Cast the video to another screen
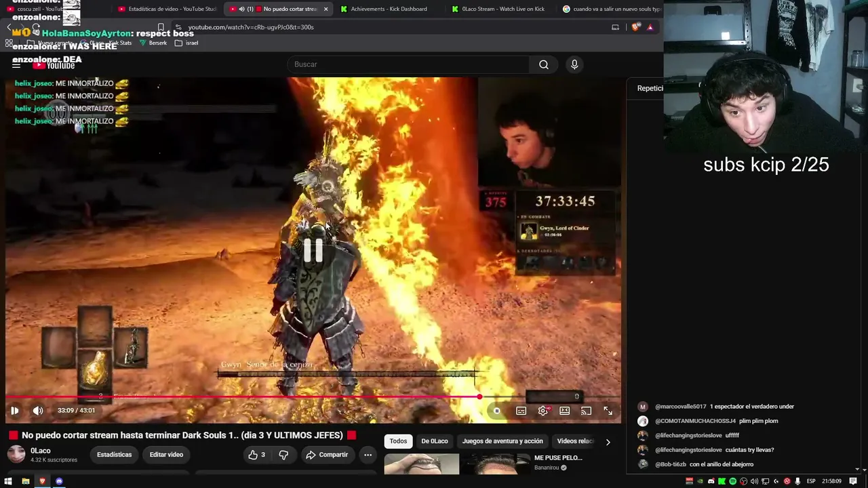This screenshot has width=868, height=488. (x=586, y=411)
